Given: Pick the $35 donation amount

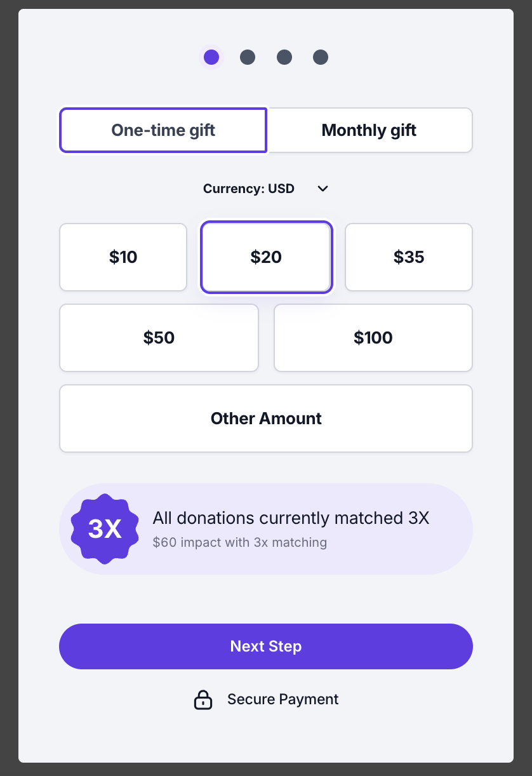Looking at the screenshot, I should 409,257.
